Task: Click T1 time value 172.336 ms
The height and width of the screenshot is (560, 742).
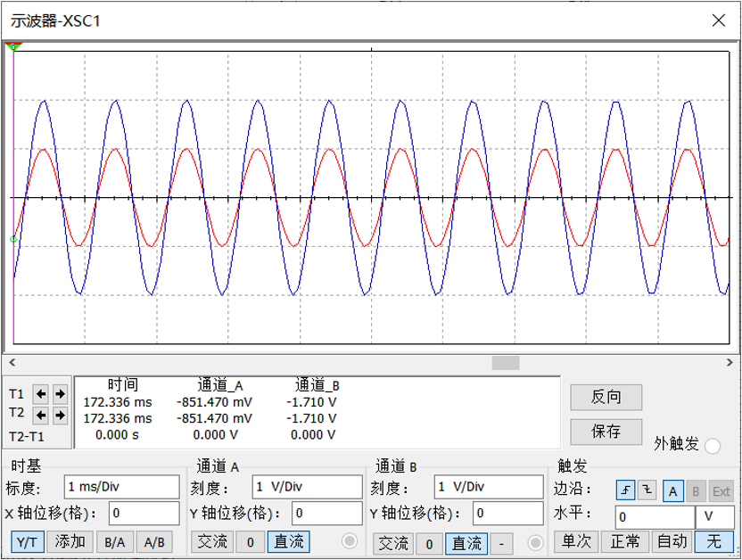Action: (x=118, y=402)
